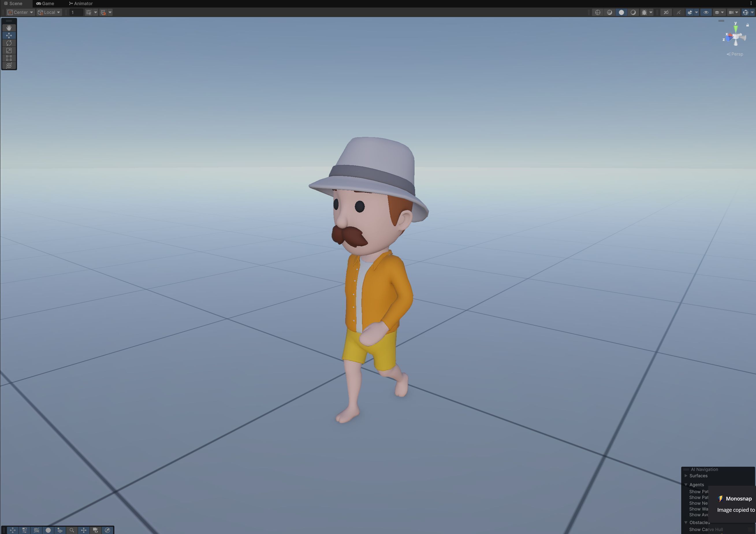Viewport: 756px width, 534px height.
Task: Toggle scene audio mute button
Action: 678,12
